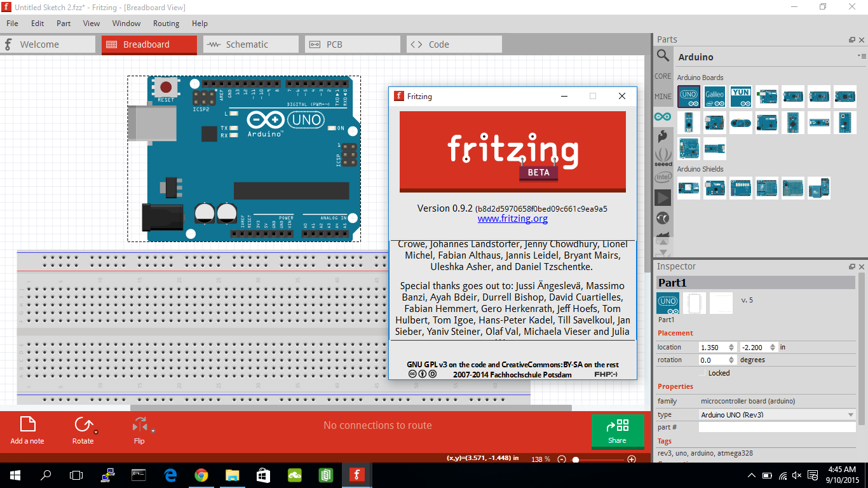Screen dimensions: 868x488
Task: Click the zoom out minus icon
Action: point(562,459)
